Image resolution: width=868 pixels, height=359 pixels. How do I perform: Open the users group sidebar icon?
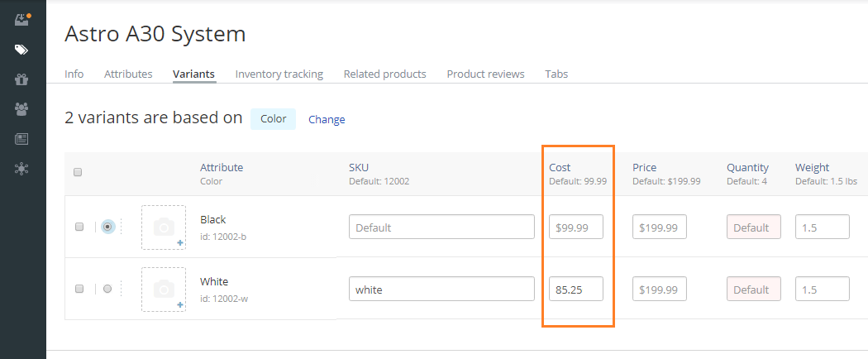tap(21, 109)
